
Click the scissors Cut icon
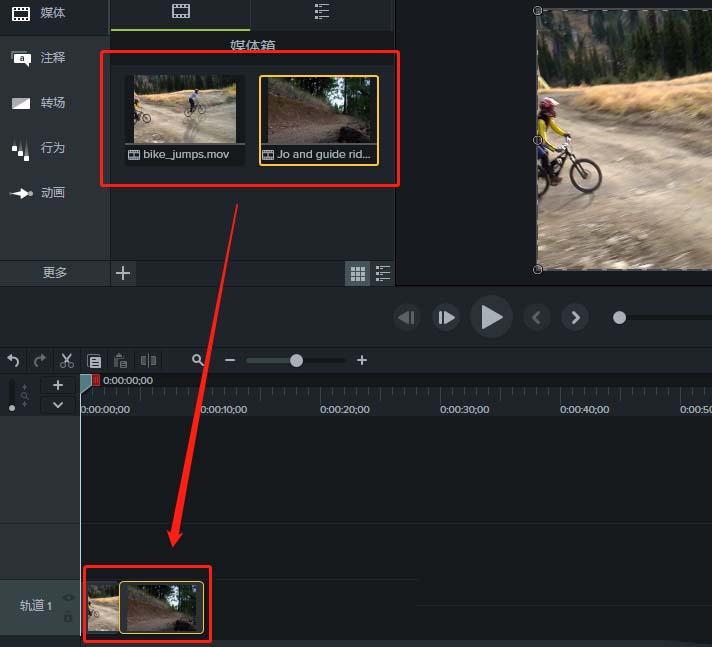coord(67,361)
